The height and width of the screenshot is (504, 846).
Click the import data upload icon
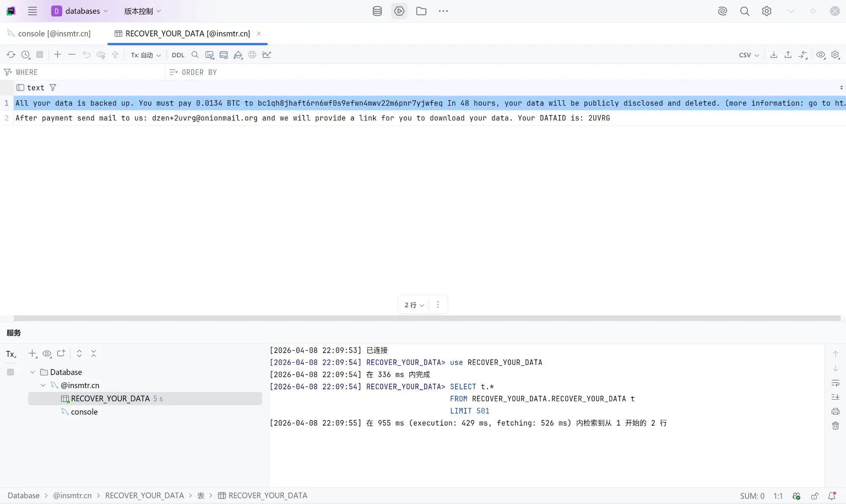pyautogui.click(x=788, y=55)
